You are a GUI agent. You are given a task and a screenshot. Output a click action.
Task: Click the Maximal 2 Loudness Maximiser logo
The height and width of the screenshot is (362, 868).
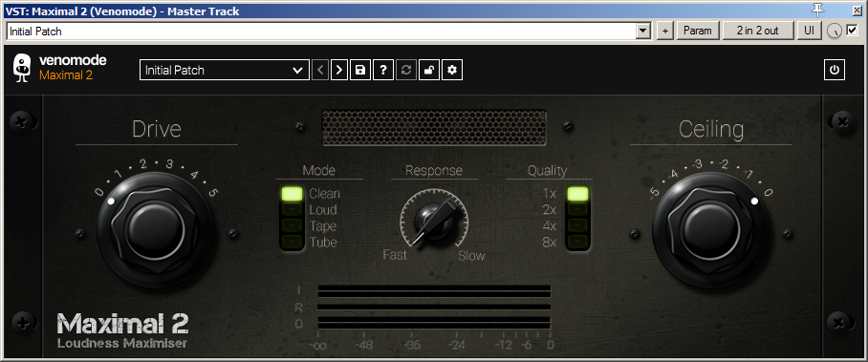click(123, 331)
